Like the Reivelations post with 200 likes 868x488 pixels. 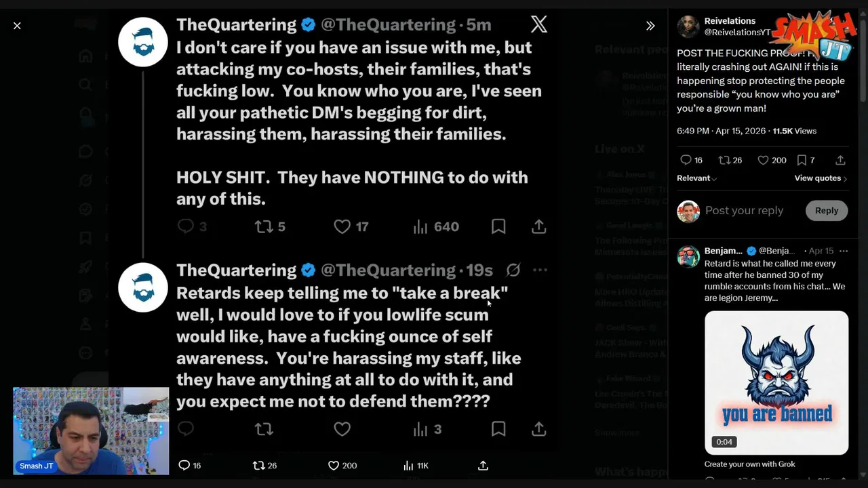(763, 160)
